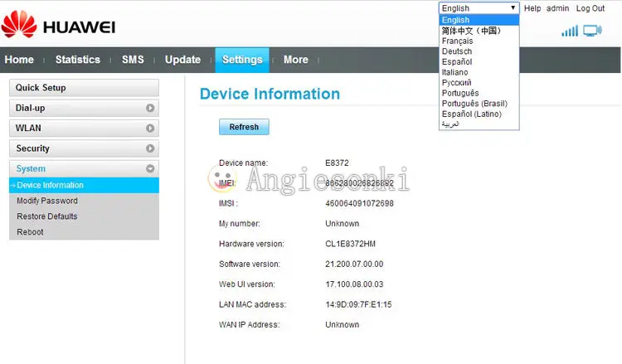
Task: Check the signal strength bars icon
Action: [570, 31]
